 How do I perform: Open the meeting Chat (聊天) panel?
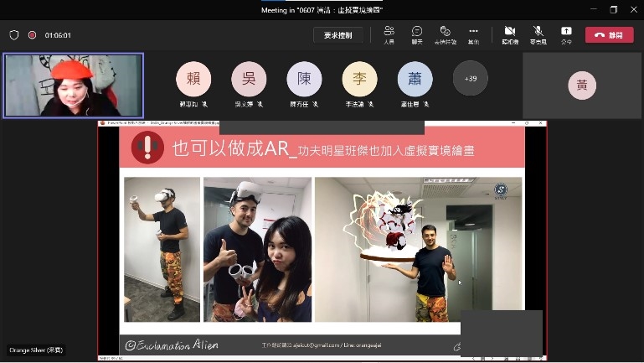pos(416,34)
